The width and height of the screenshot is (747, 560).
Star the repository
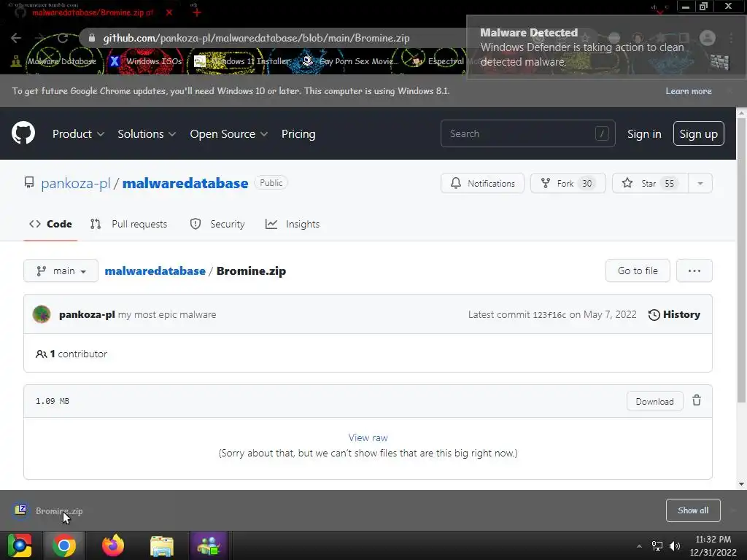[650, 183]
